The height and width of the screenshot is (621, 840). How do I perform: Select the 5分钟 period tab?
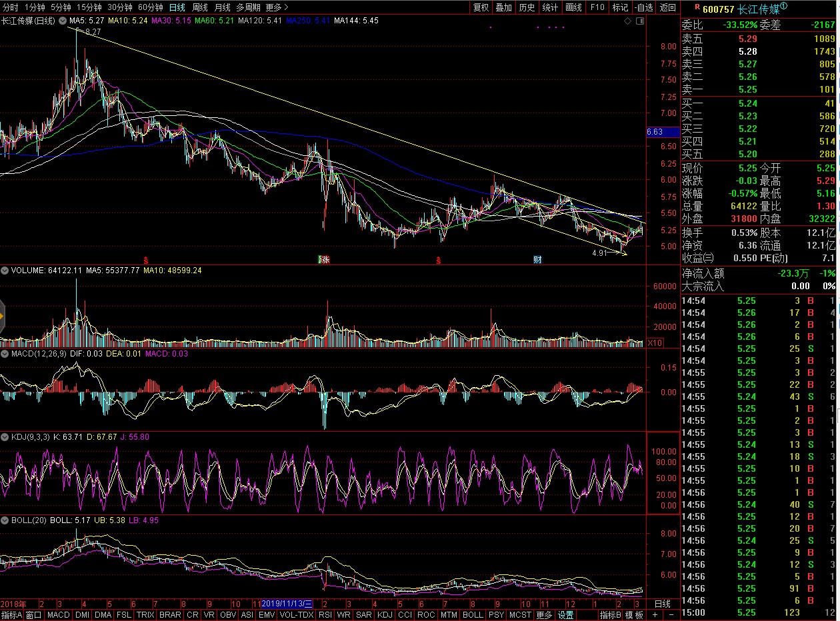61,7
